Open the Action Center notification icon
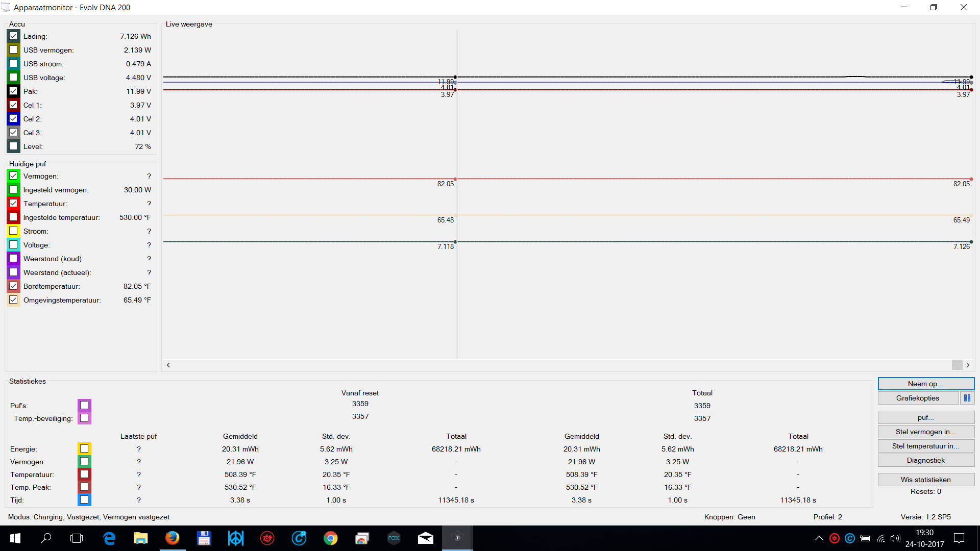 click(959, 538)
